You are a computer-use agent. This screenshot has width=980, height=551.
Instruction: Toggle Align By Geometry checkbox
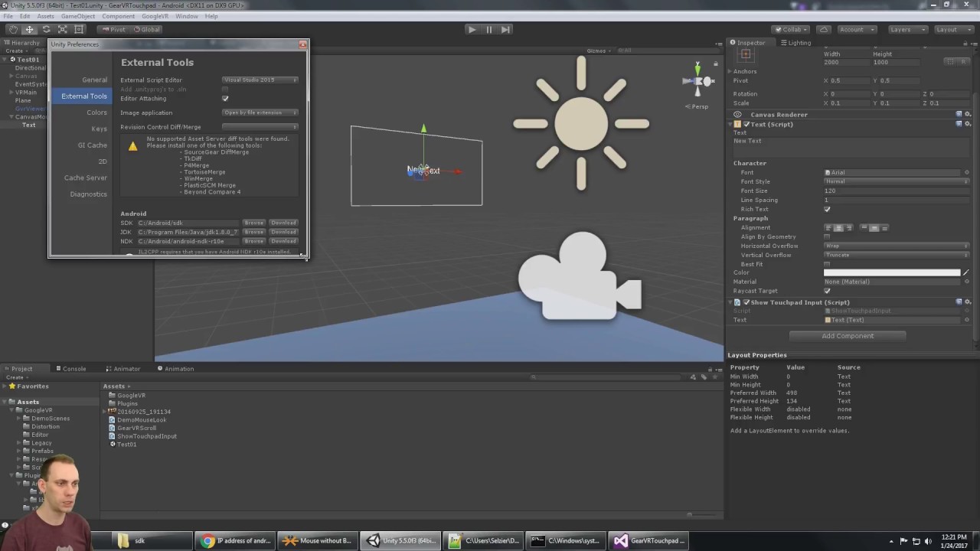[827, 236]
